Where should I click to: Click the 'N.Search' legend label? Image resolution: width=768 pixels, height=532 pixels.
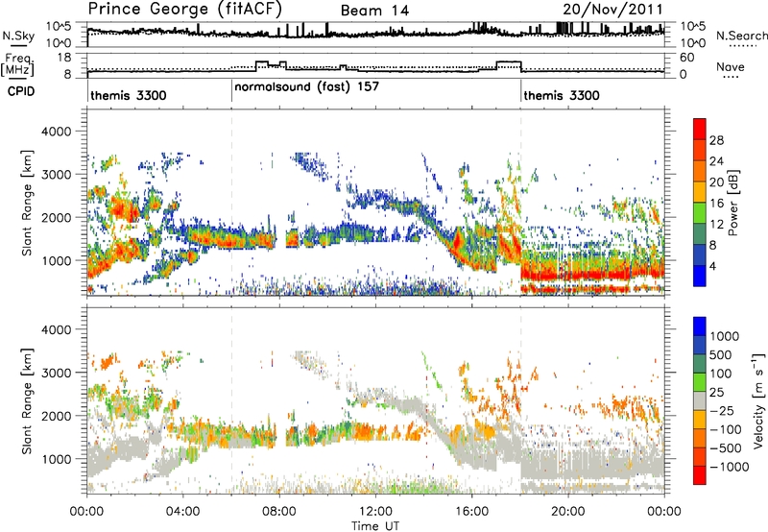(741, 36)
